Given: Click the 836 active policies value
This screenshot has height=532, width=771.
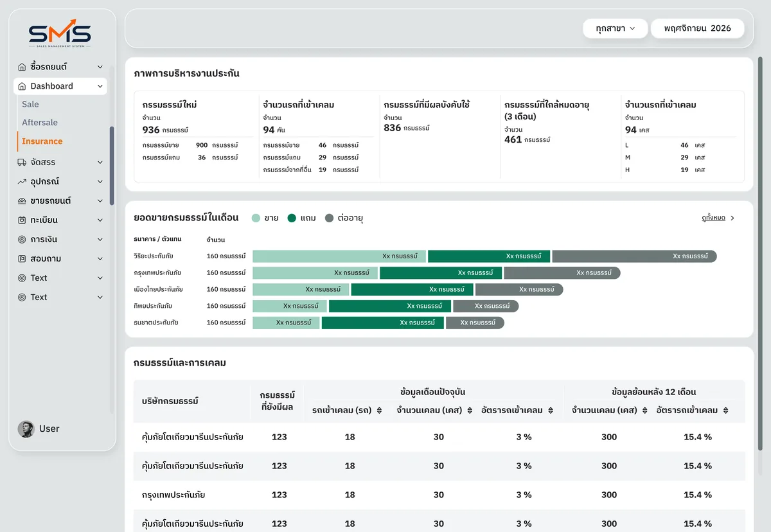Looking at the screenshot, I should [x=392, y=128].
